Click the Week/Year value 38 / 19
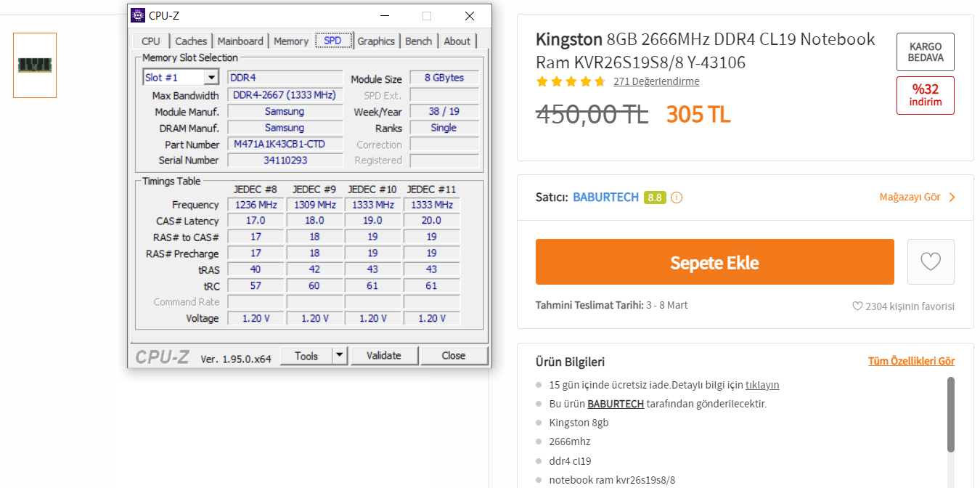Viewport: 980px width, 488px height. (x=444, y=111)
